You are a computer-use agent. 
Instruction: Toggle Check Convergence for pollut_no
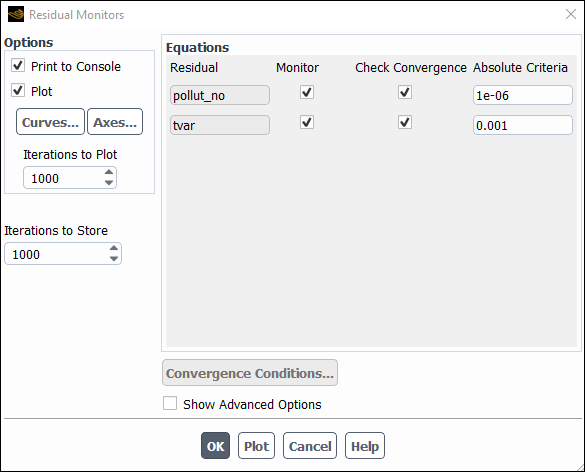point(405,92)
